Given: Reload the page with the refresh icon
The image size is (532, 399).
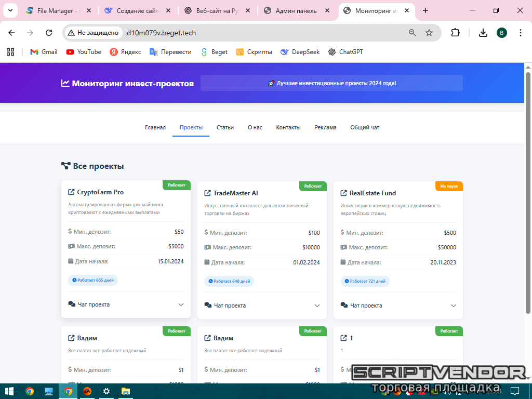Looking at the screenshot, I should click(49, 33).
